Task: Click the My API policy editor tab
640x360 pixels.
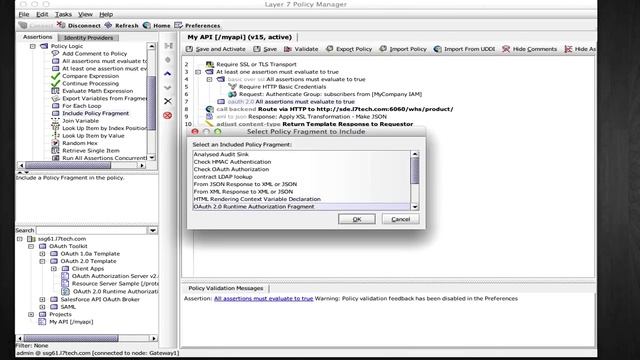Action: pos(240,37)
